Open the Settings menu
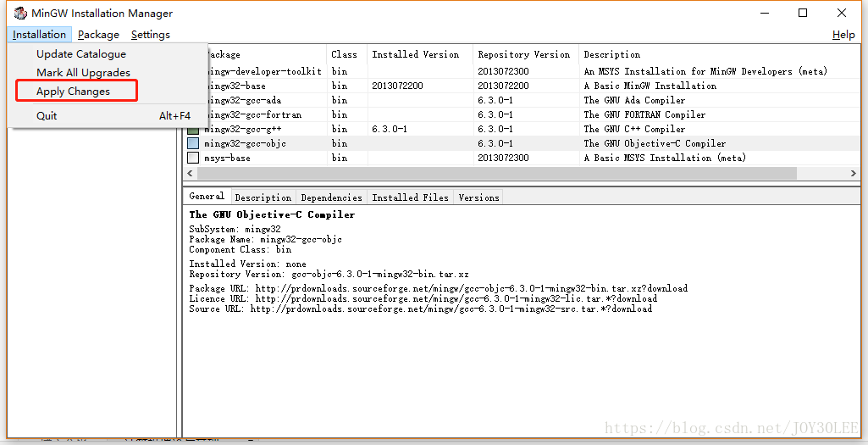 [x=151, y=35]
